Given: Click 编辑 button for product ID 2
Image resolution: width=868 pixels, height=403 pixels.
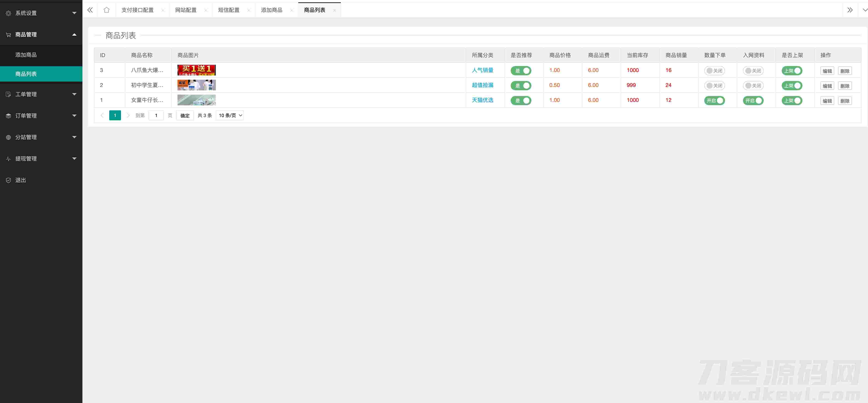Looking at the screenshot, I should (827, 86).
